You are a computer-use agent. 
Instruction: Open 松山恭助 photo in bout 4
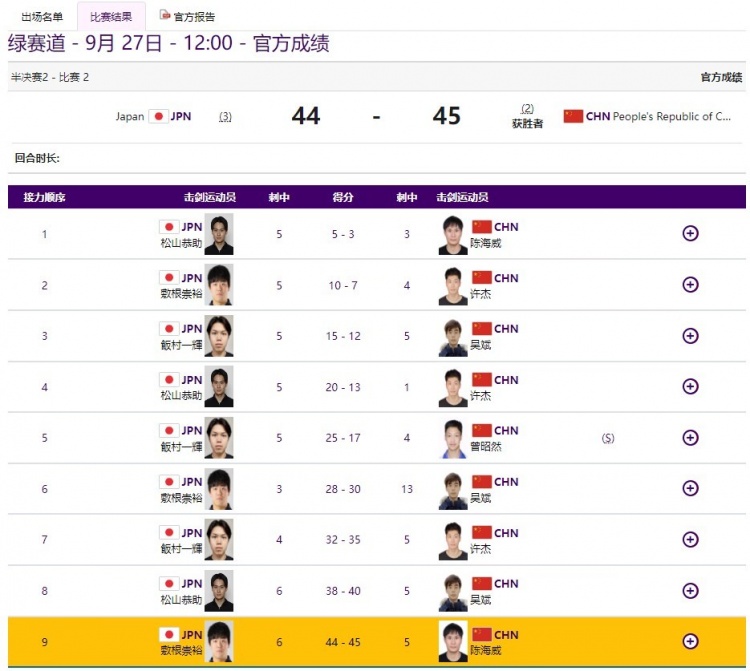coord(219,386)
